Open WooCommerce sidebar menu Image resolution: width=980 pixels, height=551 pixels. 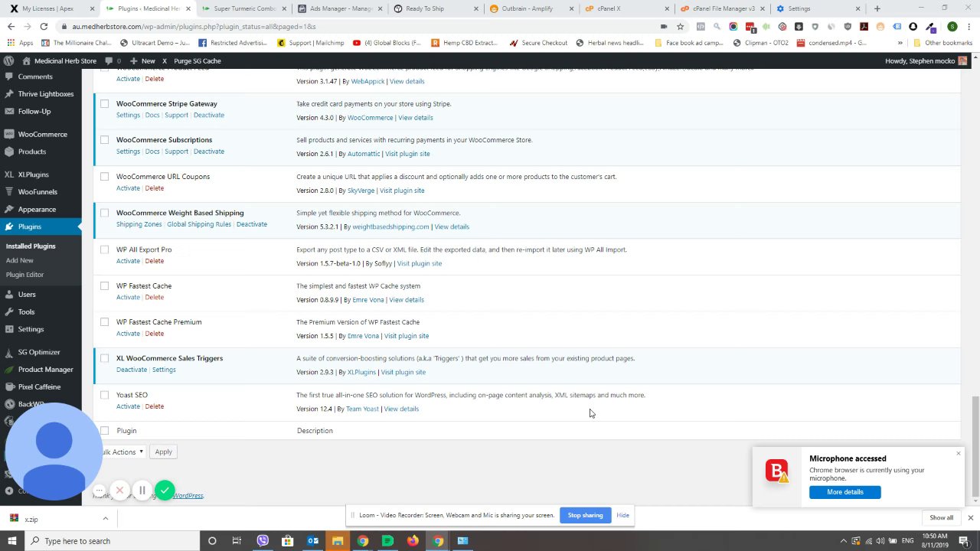coord(41,135)
